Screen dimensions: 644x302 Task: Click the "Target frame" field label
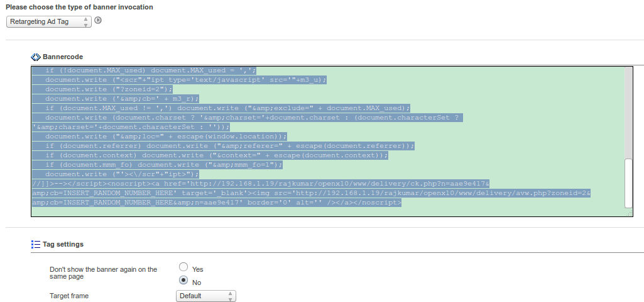[x=69, y=296]
